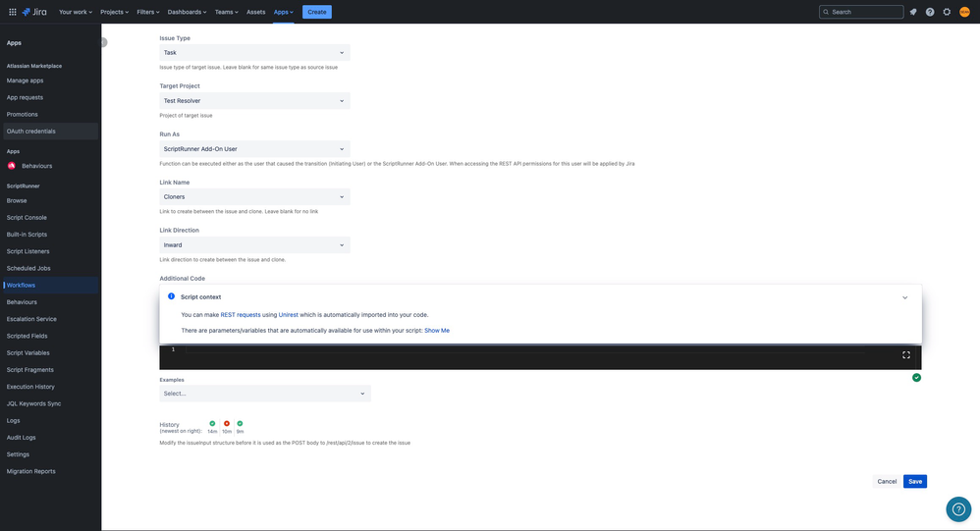
Task: Open Logs in sidebar
Action: tap(13, 420)
